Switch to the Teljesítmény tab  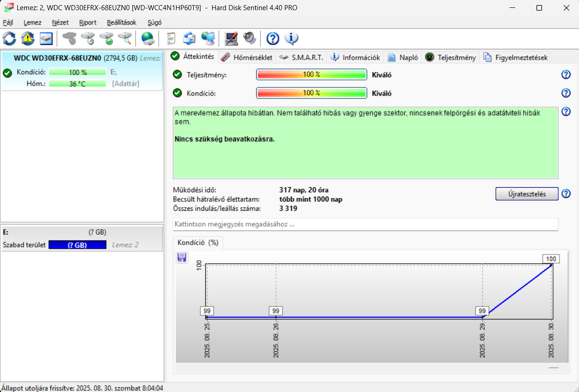pos(451,57)
